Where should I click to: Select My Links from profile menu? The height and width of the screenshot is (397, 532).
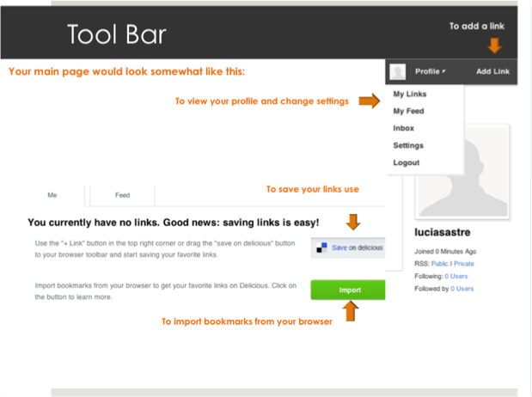tap(409, 94)
